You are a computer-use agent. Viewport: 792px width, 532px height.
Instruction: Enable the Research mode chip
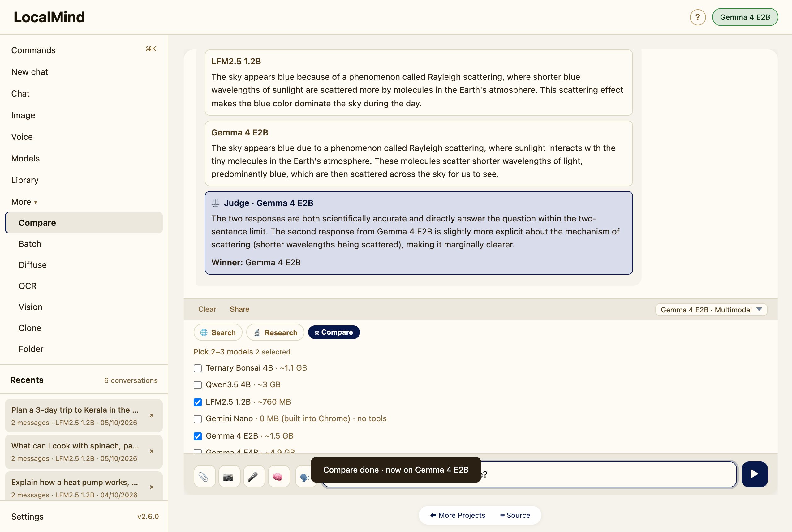(275, 332)
